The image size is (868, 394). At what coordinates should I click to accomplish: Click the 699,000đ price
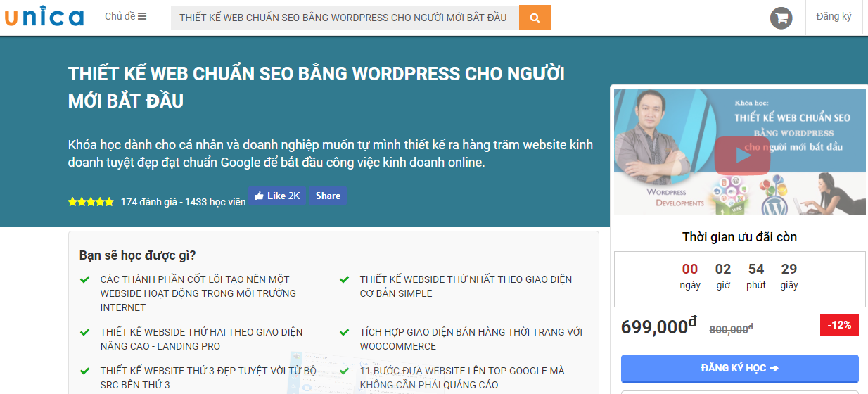659,326
